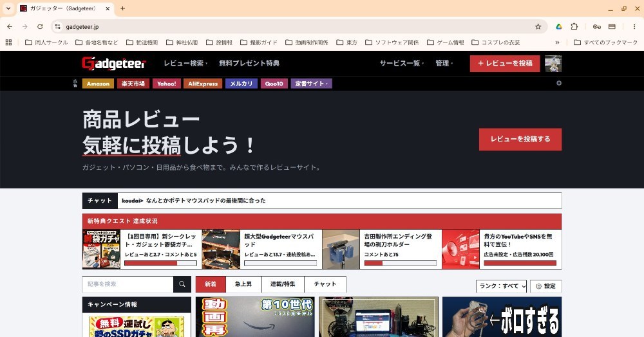Expand the サービス一覧 menu
The width and height of the screenshot is (644, 337).
point(402,63)
